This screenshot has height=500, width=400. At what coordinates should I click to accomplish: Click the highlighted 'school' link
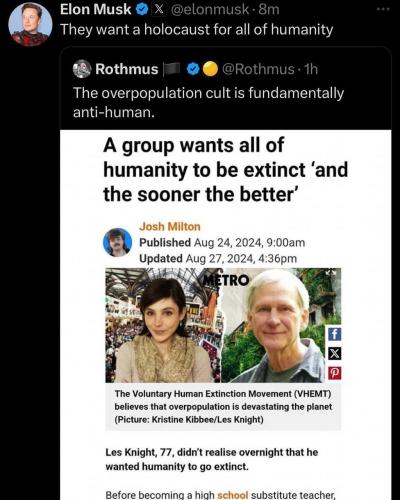click(x=233, y=495)
